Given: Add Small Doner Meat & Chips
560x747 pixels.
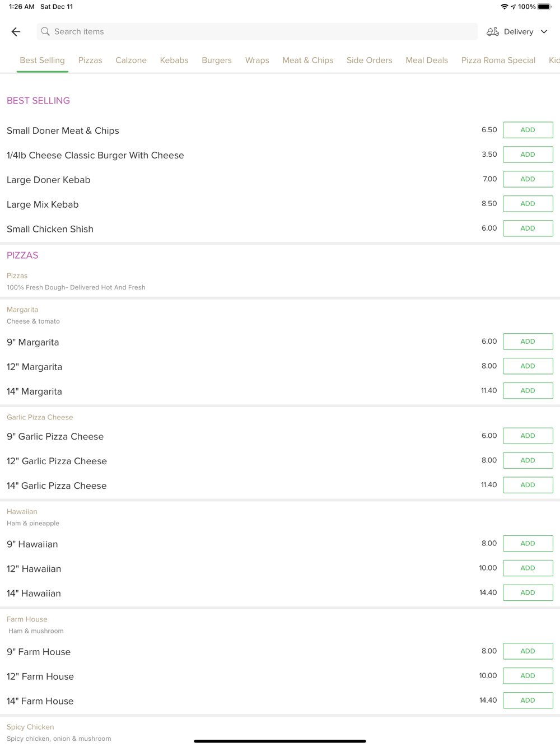Looking at the screenshot, I should point(528,130).
